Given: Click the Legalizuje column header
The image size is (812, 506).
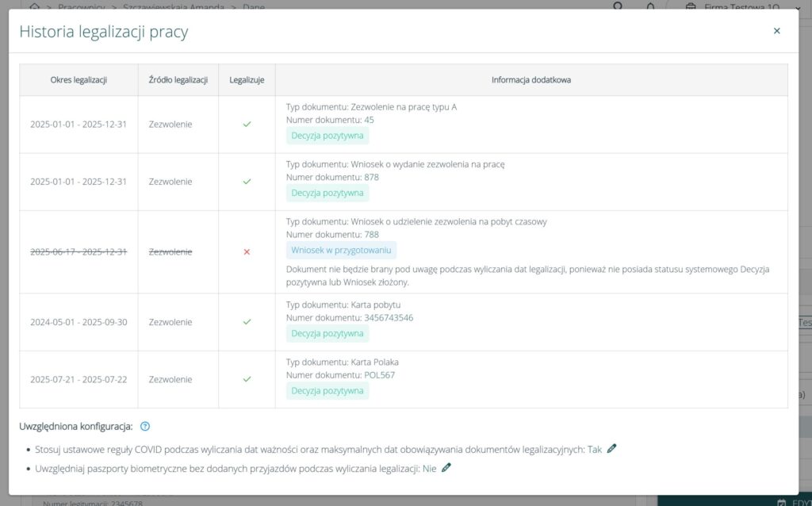Looking at the screenshot, I should [247, 80].
